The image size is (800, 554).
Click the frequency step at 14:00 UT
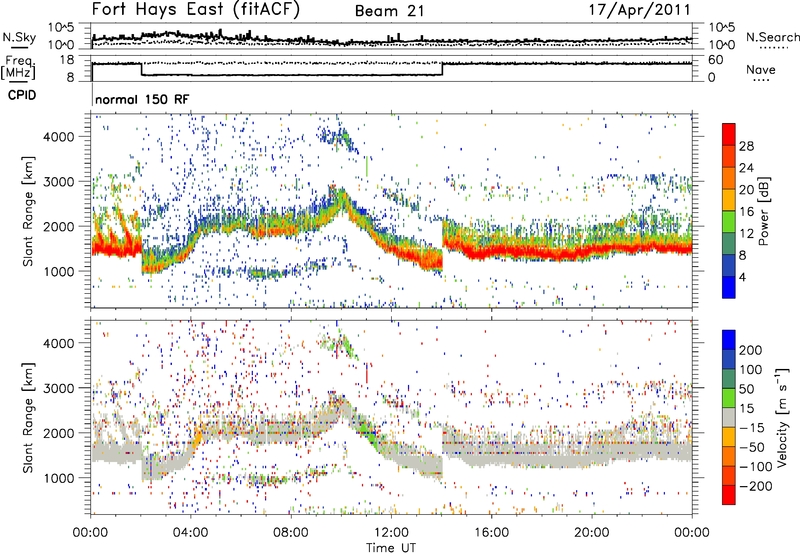[442, 69]
